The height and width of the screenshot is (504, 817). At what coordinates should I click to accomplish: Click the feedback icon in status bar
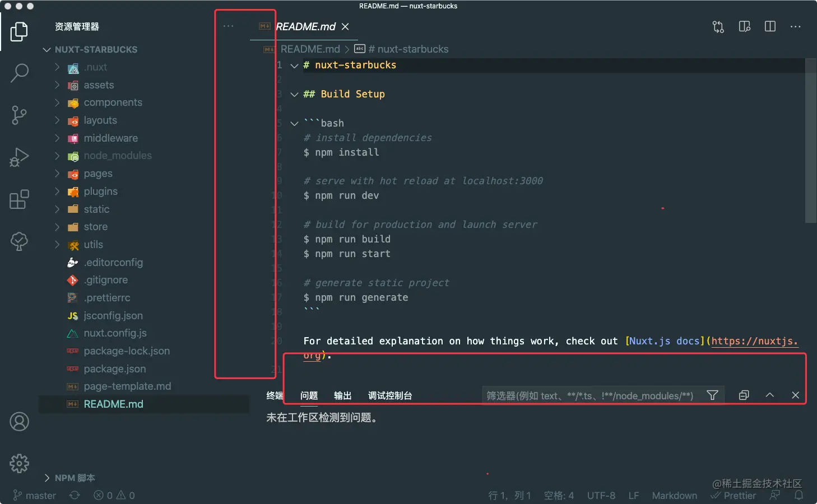774,496
